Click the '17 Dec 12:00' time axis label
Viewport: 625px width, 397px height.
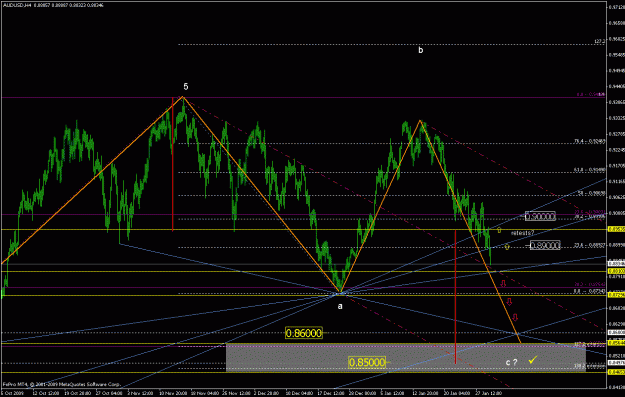[x=331, y=393]
